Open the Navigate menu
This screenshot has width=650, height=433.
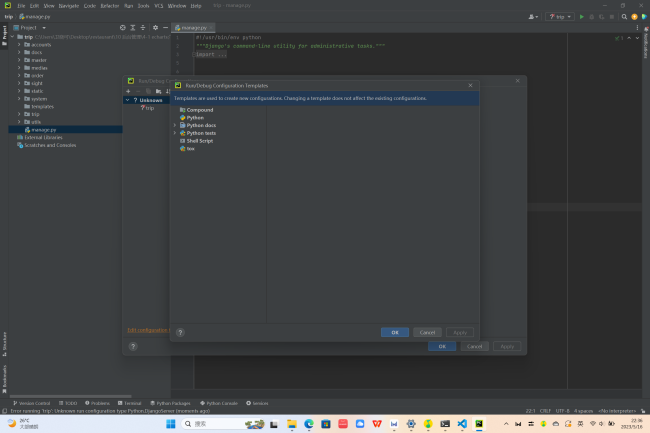coord(69,6)
